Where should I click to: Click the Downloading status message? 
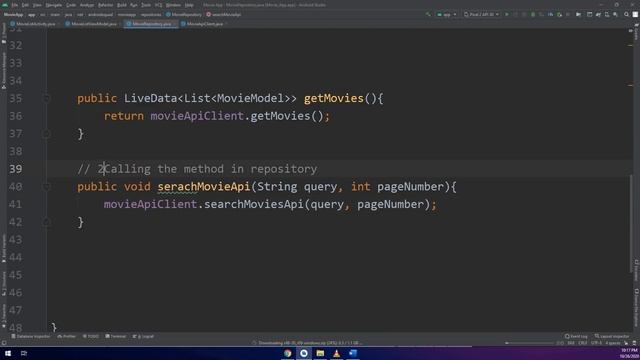tap(309, 343)
